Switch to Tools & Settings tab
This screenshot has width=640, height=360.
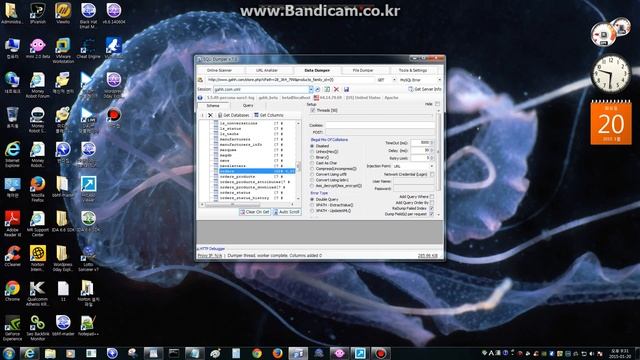(x=413, y=71)
